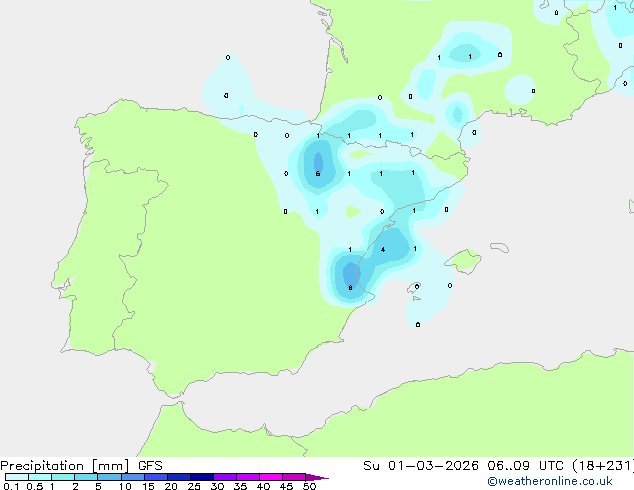Click the legend scale label "25"
634x490 pixels.
[x=194, y=486]
